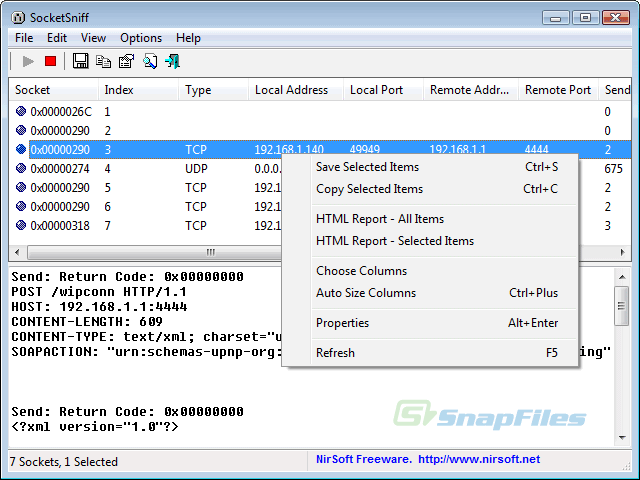Image resolution: width=640 pixels, height=480 pixels.
Task: Click the '7 Sockets, 1 Selected' status text
Action: [64, 462]
